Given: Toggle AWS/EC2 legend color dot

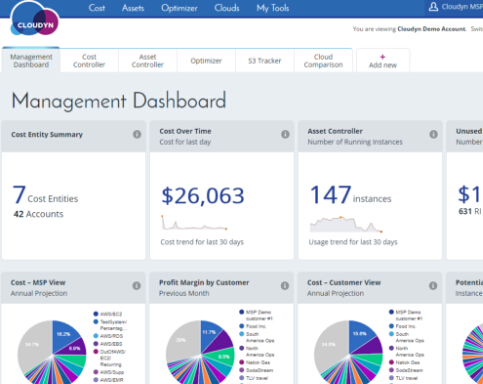Looking at the screenshot, I should [96, 314].
